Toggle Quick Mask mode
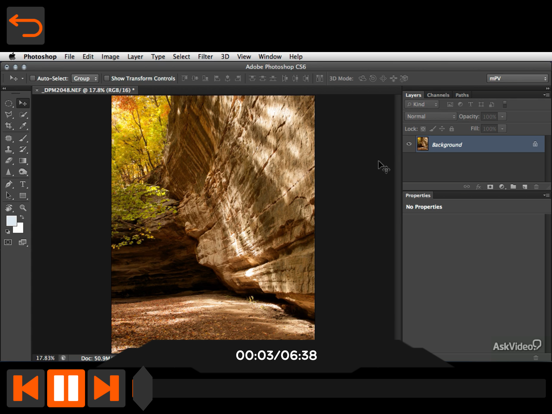552x414 pixels. click(x=8, y=242)
